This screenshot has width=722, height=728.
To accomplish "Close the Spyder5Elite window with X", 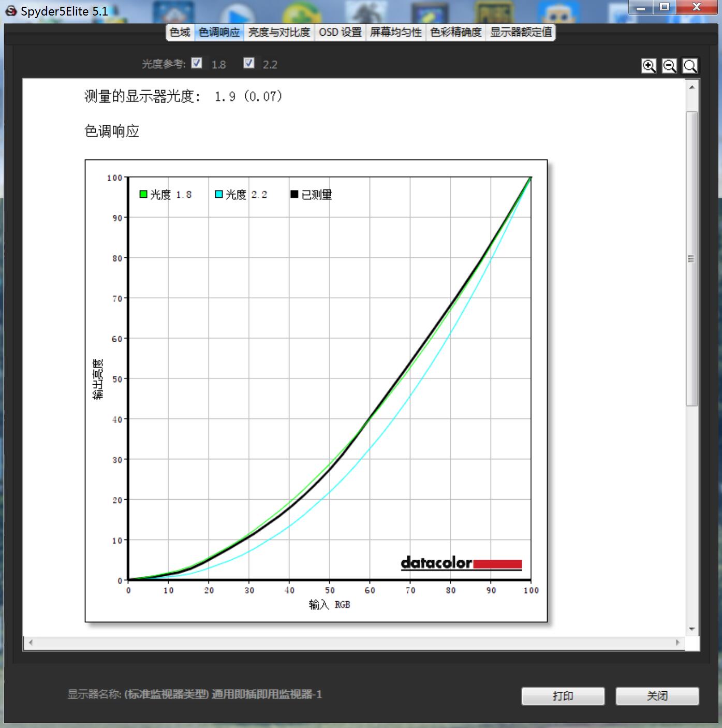I will (697, 7).
